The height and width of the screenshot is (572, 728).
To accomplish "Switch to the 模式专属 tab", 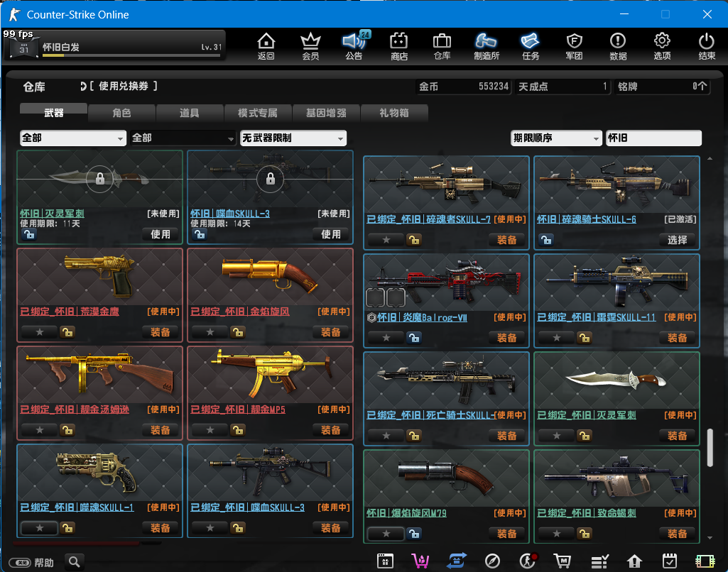I will tap(258, 113).
